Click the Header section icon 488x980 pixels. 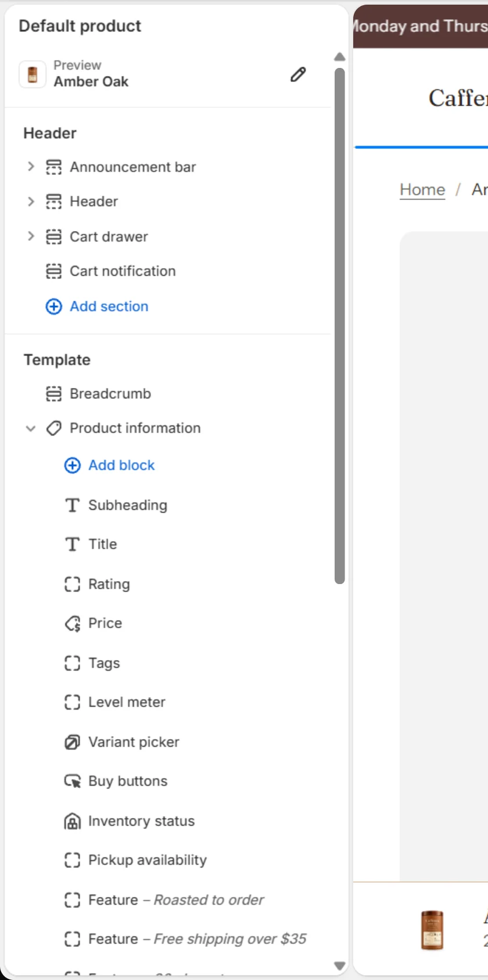53,201
